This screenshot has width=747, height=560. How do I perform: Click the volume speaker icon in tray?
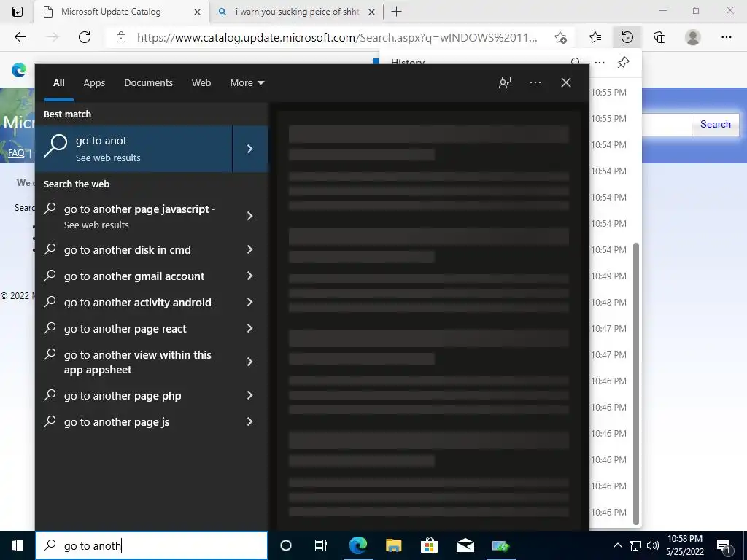(653, 545)
